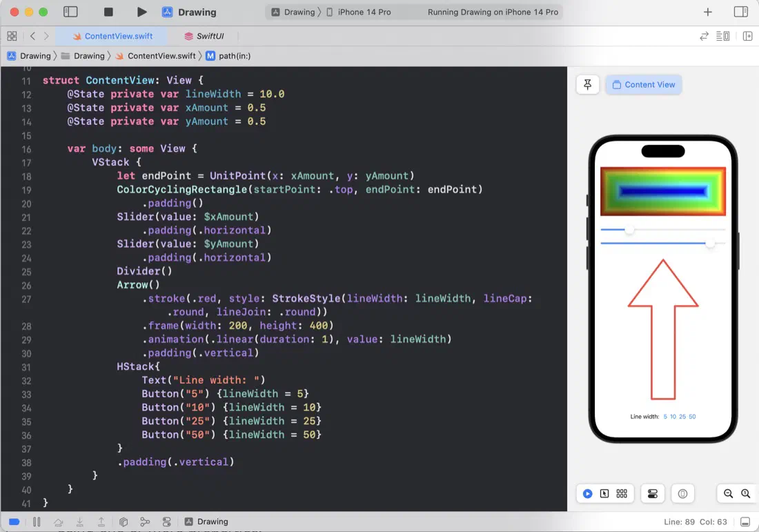Viewport: 759px width, 532px height.
Task: Go forward in editor history
Action: [46, 36]
